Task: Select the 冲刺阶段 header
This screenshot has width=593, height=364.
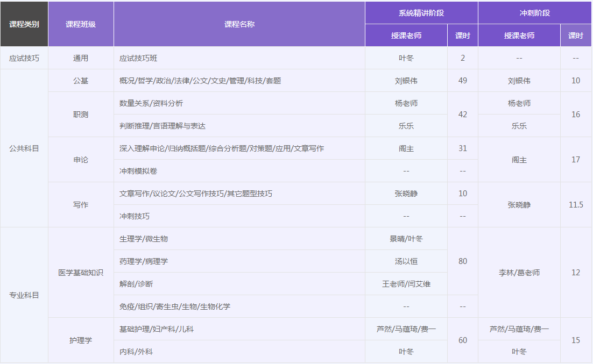Action: point(535,13)
